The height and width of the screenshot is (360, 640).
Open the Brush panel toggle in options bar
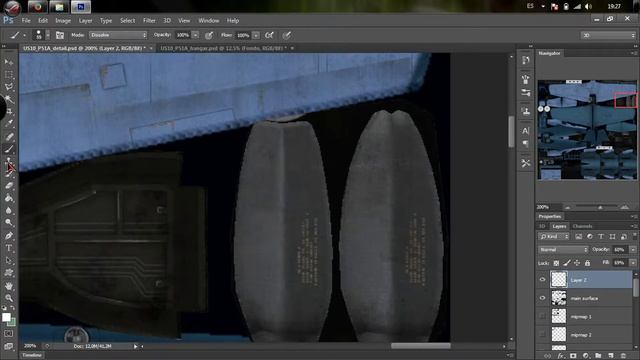[x=60, y=36]
